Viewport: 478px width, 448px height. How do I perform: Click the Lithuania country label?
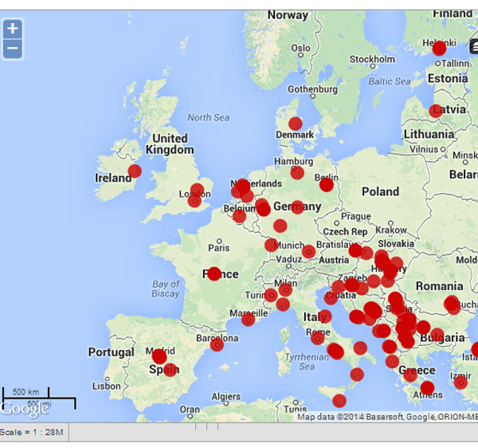429,134
